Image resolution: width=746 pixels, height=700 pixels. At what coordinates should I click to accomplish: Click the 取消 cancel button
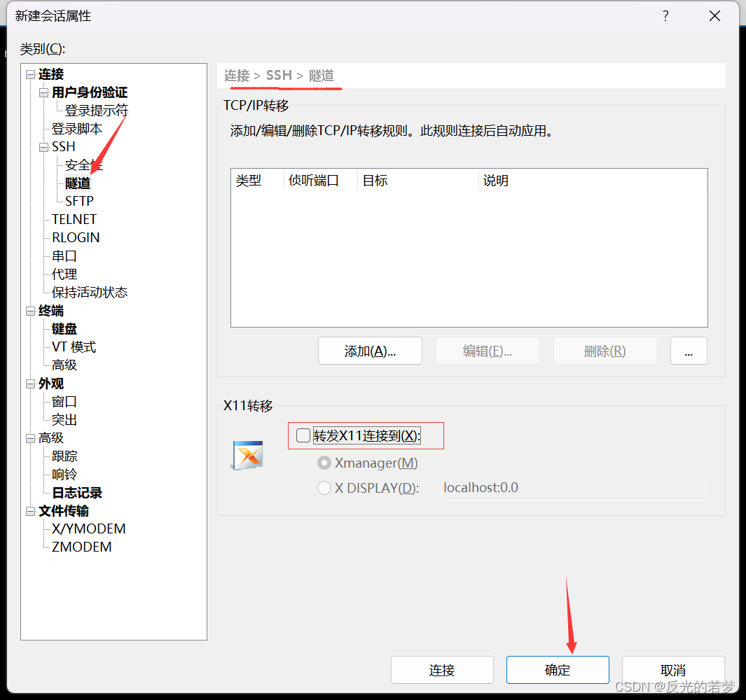click(672, 670)
